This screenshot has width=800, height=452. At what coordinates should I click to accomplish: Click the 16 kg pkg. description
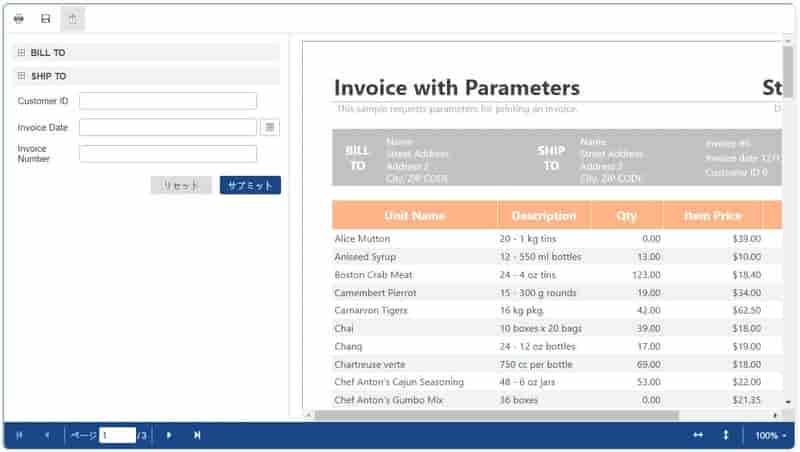point(521,310)
